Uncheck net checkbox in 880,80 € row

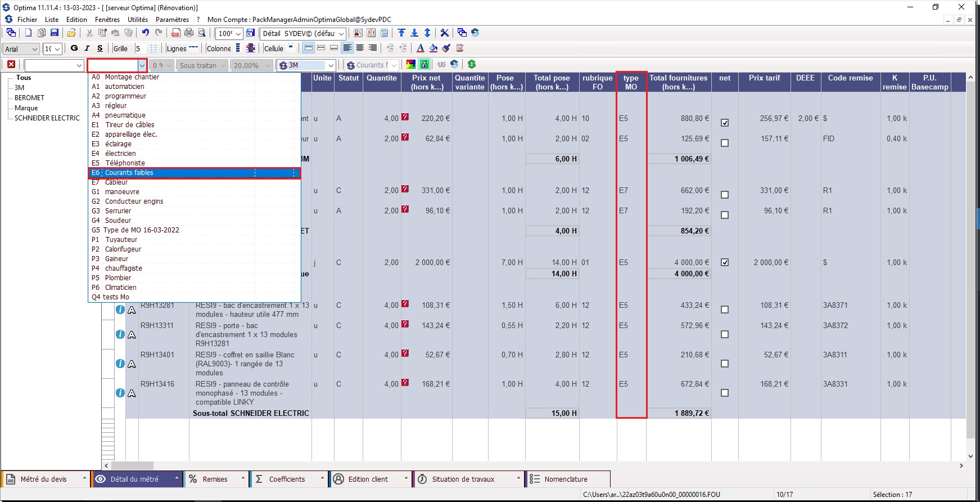(x=725, y=123)
